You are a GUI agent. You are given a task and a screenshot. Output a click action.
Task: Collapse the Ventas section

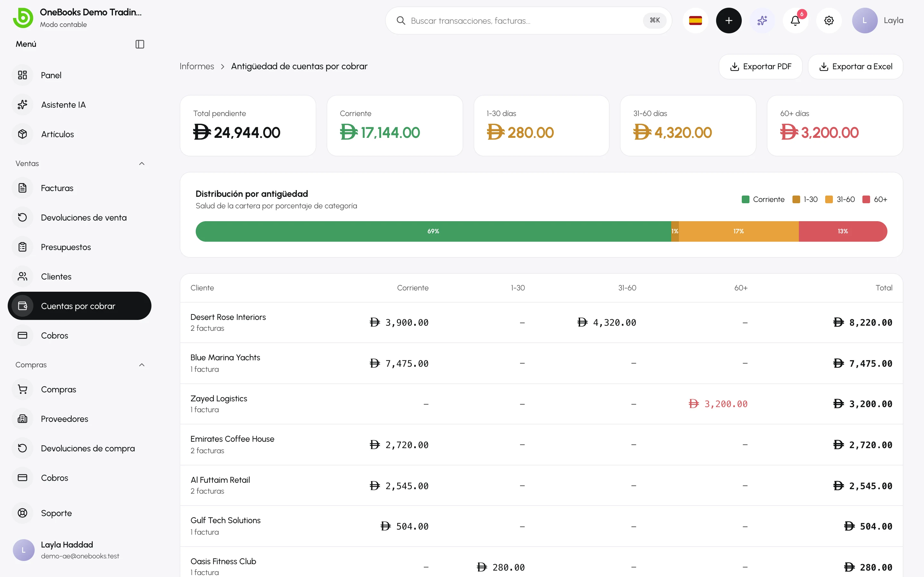142,164
